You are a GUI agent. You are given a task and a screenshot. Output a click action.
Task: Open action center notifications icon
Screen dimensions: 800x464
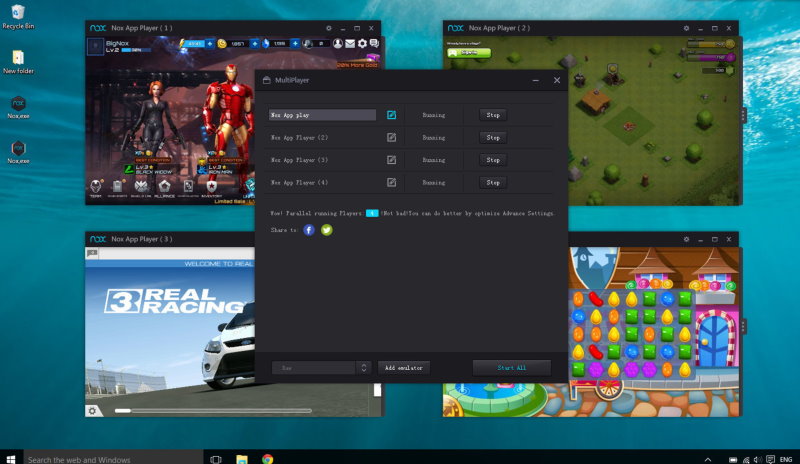(x=770, y=459)
